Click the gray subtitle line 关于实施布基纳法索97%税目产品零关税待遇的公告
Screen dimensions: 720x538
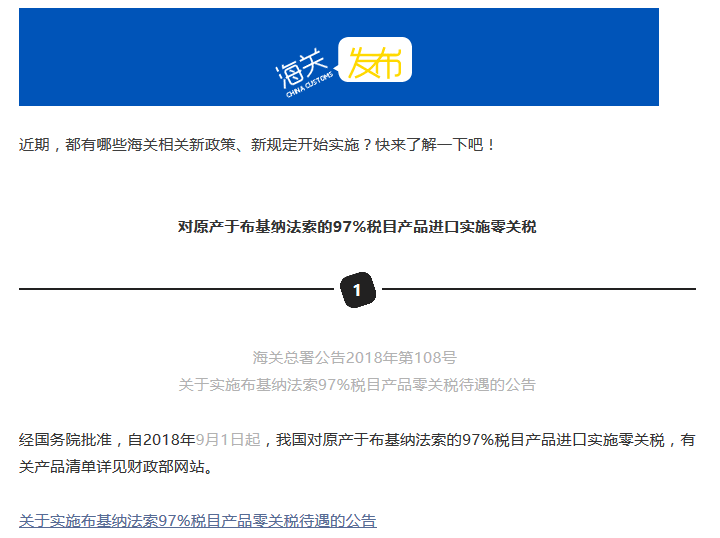coord(357,385)
